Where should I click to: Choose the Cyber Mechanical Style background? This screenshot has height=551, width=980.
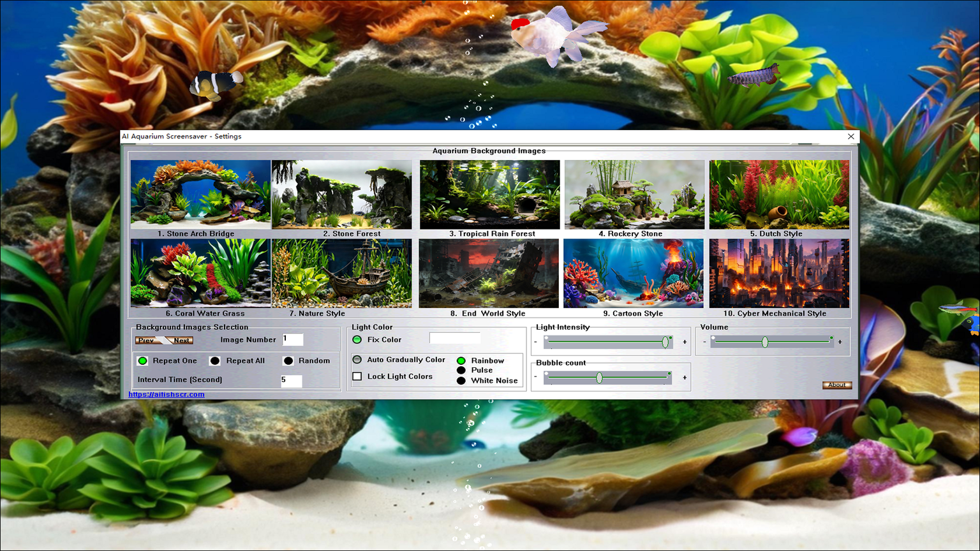(x=778, y=273)
